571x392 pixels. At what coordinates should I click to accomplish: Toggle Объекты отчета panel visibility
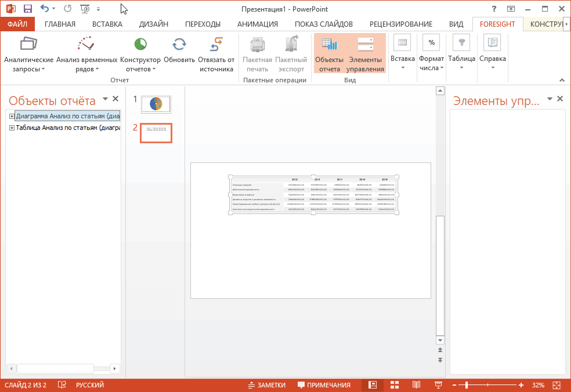(328, 53)
